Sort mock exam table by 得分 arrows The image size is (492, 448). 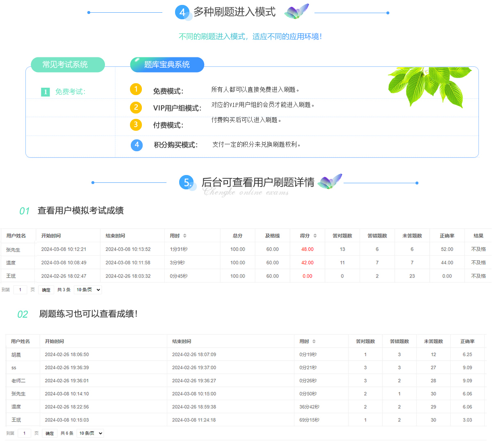click(315, 236)
